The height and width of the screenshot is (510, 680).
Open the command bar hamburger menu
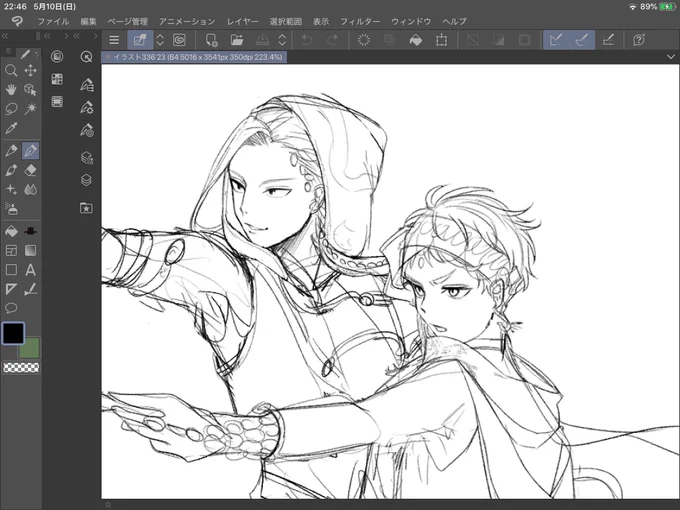[x=114, y=40]
